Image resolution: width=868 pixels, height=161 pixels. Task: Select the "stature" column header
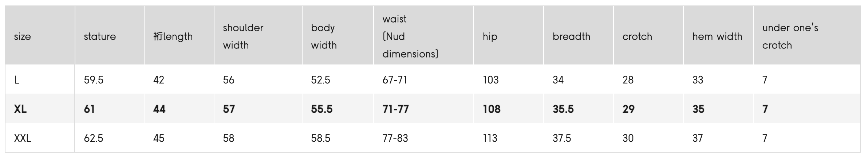[x=100, y=36]
